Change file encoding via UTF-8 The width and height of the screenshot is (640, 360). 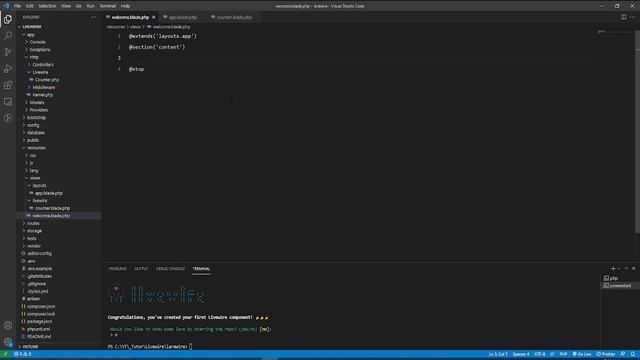540,354
